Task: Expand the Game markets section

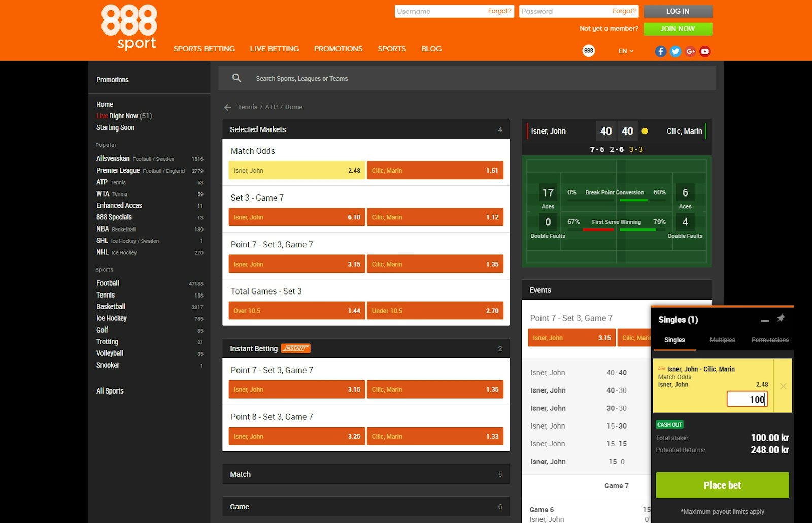Action: tap(366, 506)
